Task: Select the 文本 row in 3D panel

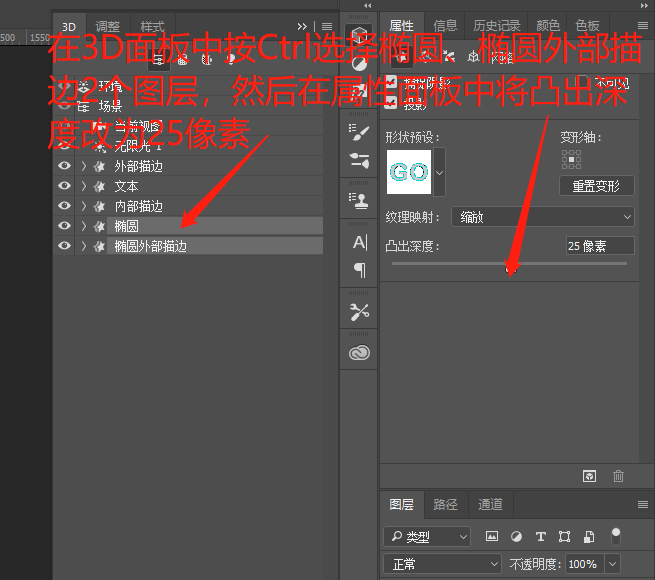Action: coord(188,186)
